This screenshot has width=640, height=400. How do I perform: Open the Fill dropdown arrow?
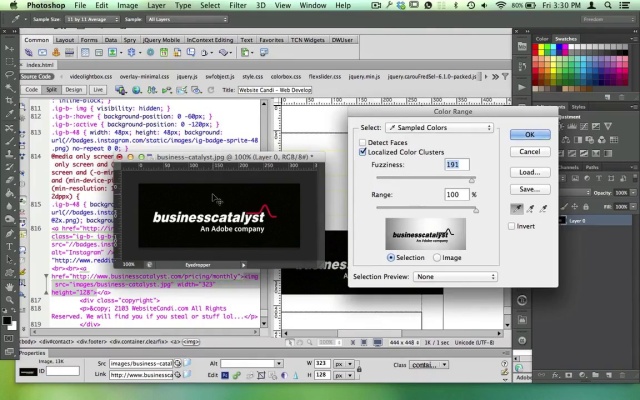pyautogui.click(x=633, y=207)
